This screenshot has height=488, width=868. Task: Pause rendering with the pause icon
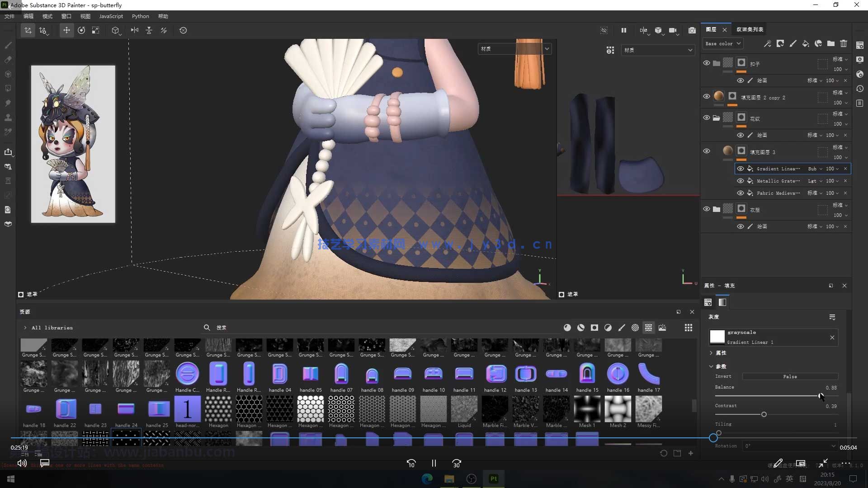[x=624, y=30]
